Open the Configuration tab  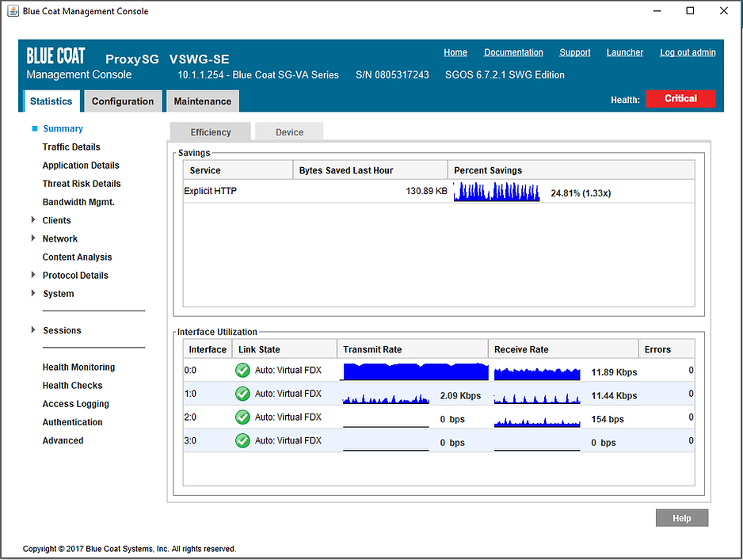pos(123,101)
